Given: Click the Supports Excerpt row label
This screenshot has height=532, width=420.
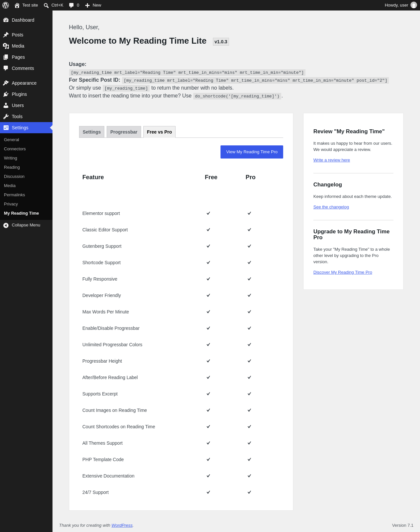Looking at the screenshot, I should (x=100, y=394).
